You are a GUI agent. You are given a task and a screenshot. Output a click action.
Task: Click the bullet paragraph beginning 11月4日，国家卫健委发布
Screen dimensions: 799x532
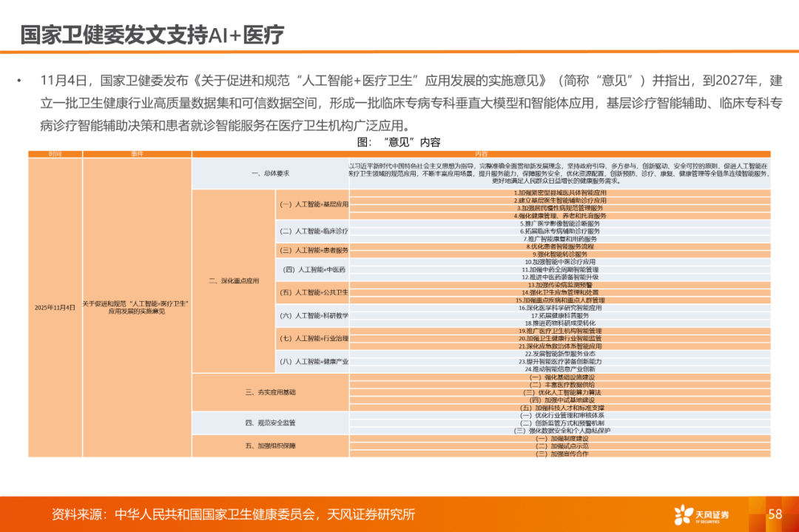[x=411, y=103]
